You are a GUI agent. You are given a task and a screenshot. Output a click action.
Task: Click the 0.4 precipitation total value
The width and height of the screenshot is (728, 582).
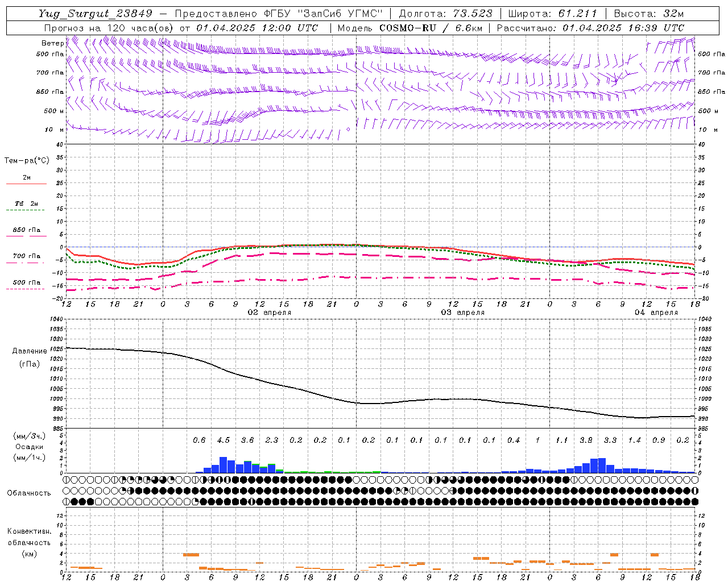pos(514,440)
